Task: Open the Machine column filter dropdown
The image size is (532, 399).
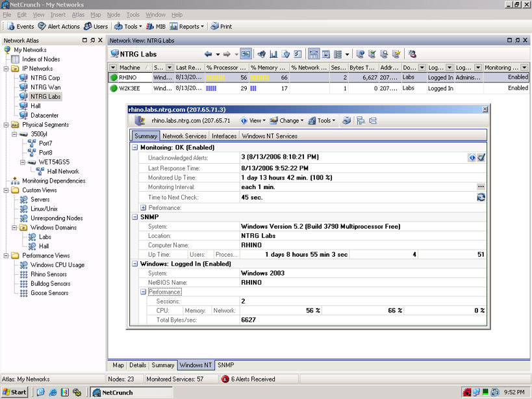Action: pyautogui.click(x=113, y=68)
